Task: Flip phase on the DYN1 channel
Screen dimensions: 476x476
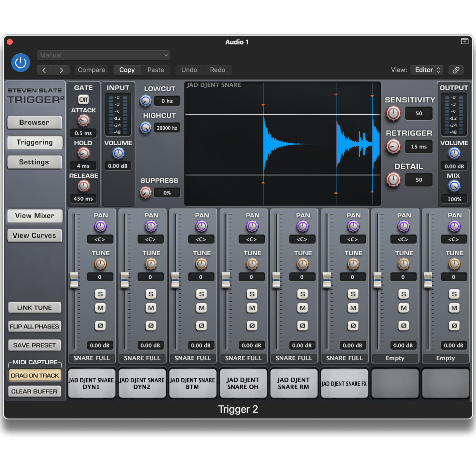Action: [100, 326]
